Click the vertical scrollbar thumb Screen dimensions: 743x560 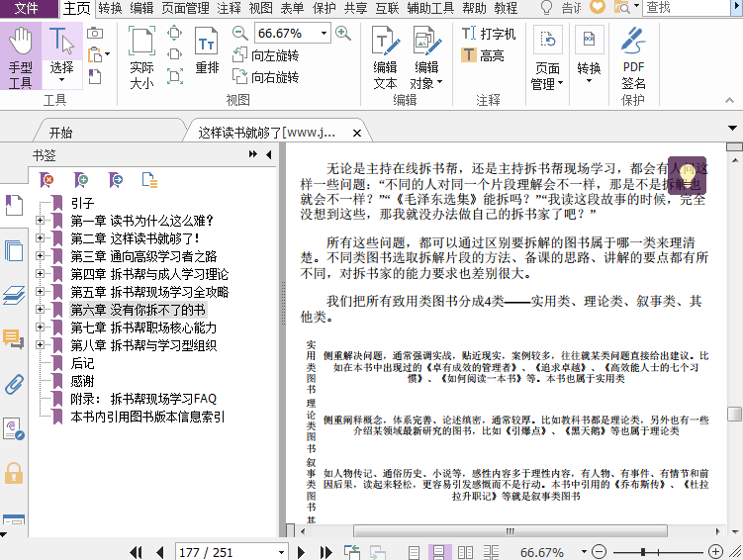pyautogui.click(x=734, y=414)
